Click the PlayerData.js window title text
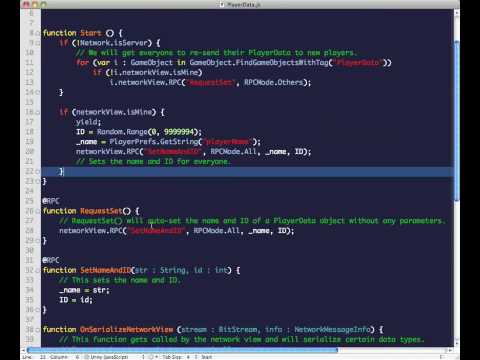The height and width of the screenshot is (360, 480). point(244,4)
